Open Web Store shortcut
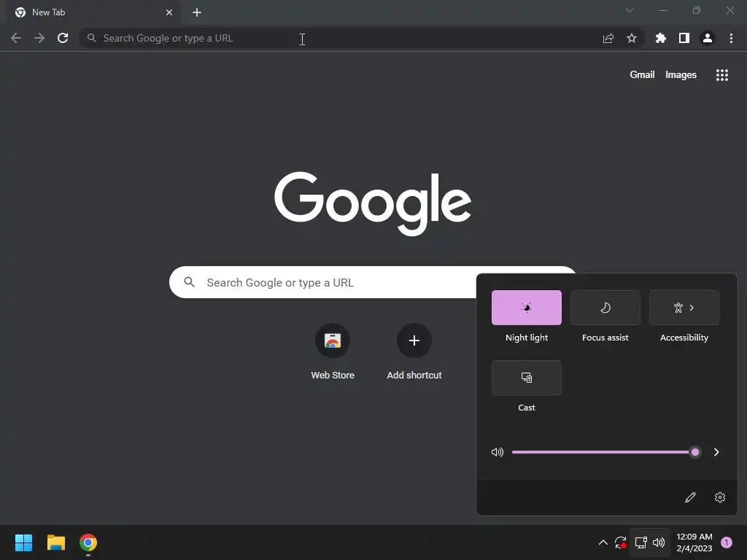Viewport: 747px width, 560px height. 333,351
